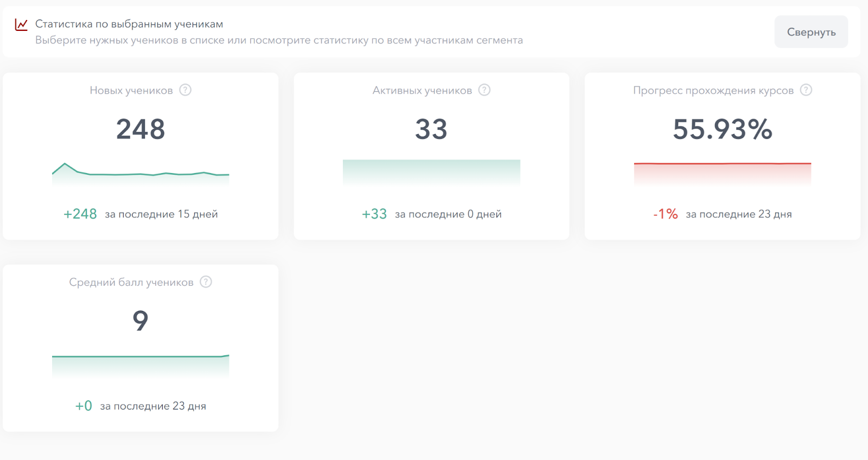868x460 pixels.
Task: Click the Новых учеников card title
Action: [131, 91]
